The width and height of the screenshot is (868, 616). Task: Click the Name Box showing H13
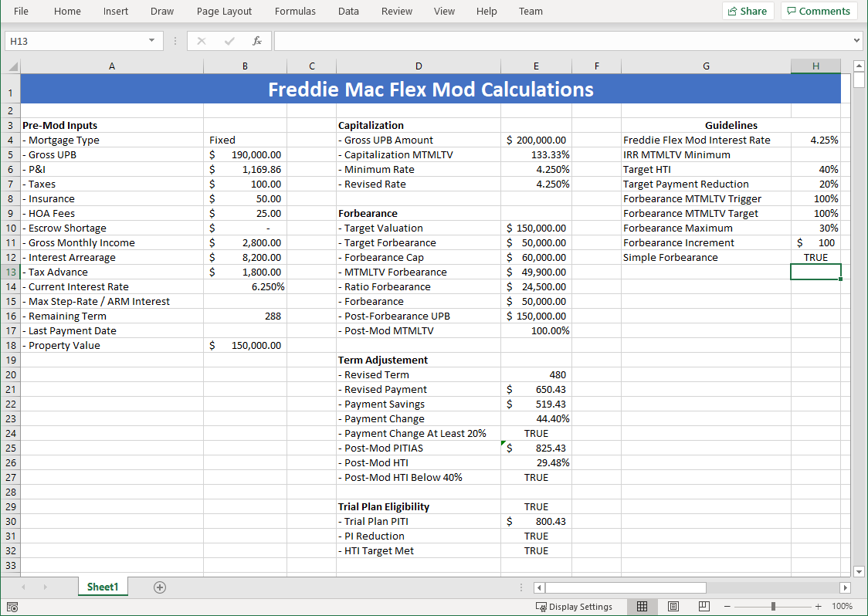(76, 41)
